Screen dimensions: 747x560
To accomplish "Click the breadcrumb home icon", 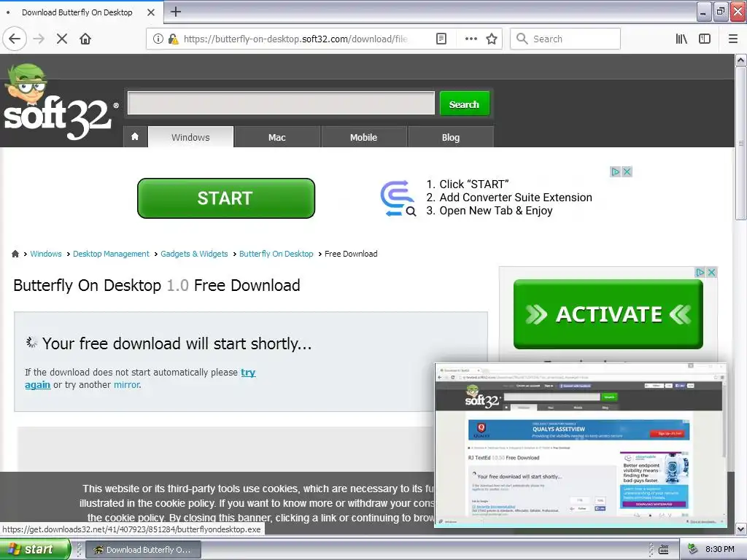I will click(15, 254).
